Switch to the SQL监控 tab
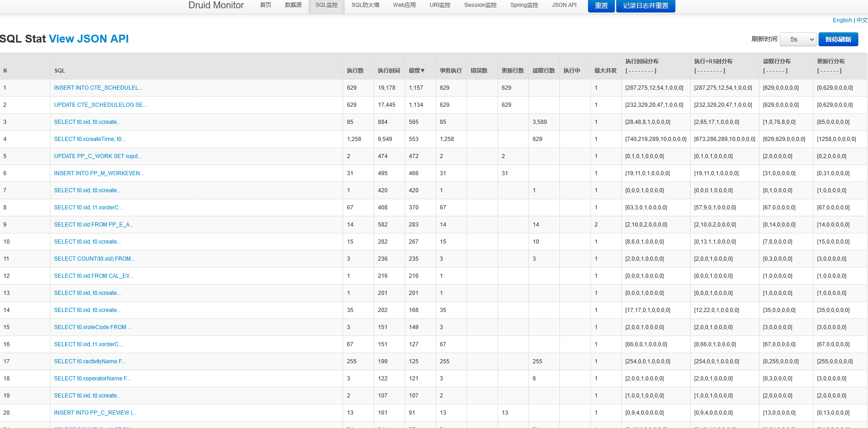 click(326, 5)
